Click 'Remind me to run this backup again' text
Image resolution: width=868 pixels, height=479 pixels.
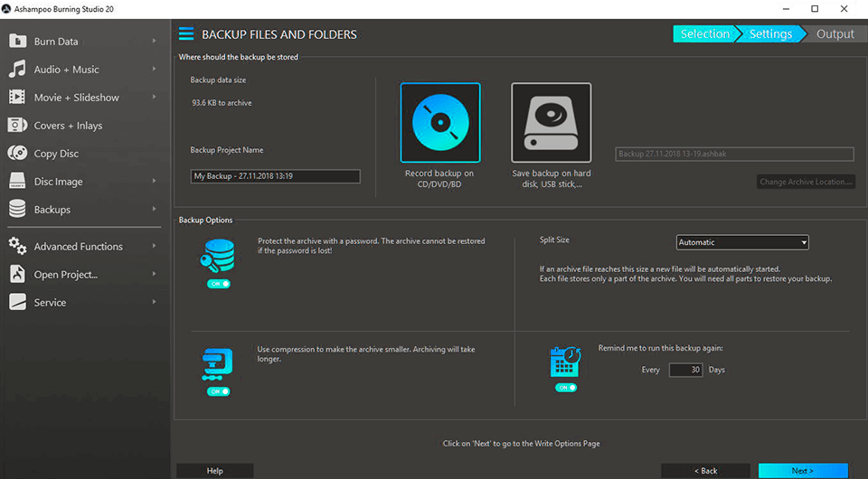(660, 348)
